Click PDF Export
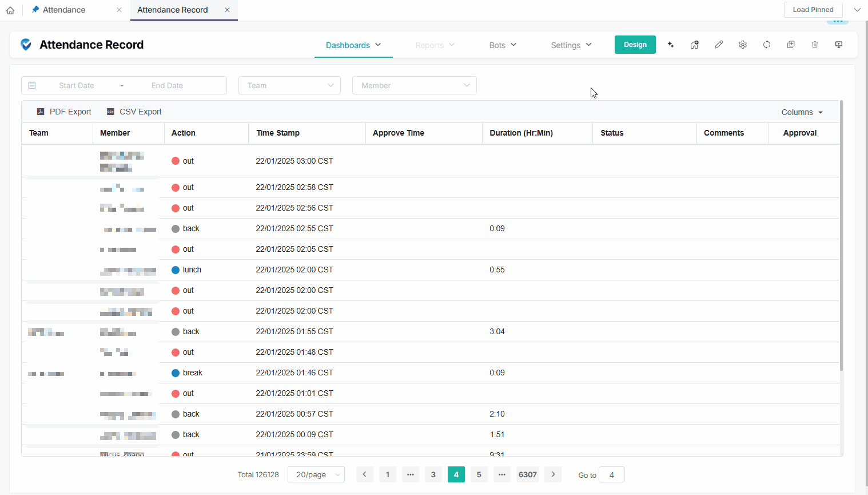868x495 pixels. coord(64,112)
